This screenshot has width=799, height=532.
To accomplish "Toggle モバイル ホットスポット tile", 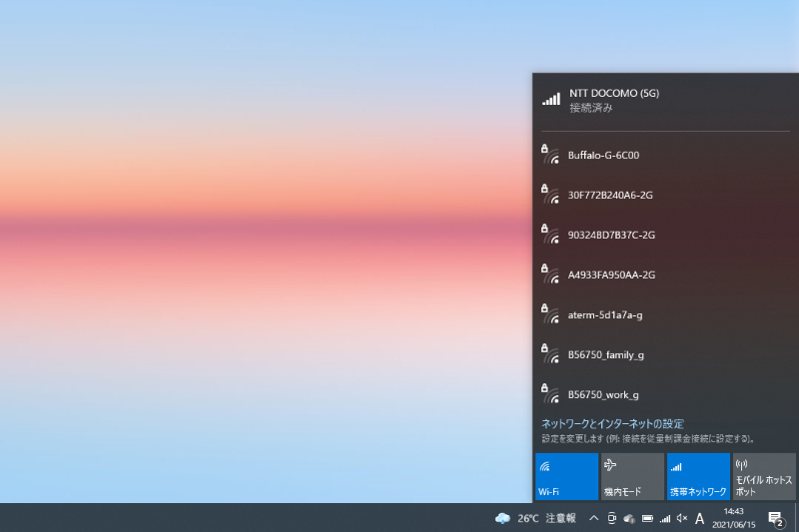I will click(764, 476).
